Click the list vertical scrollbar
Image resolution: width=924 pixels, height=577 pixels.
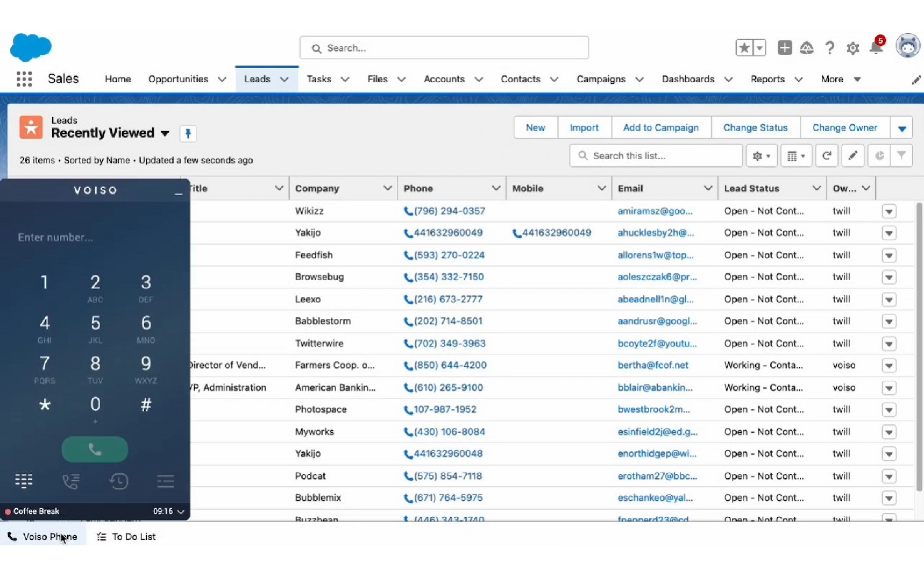pyautogui.click(x=919, y=347)
